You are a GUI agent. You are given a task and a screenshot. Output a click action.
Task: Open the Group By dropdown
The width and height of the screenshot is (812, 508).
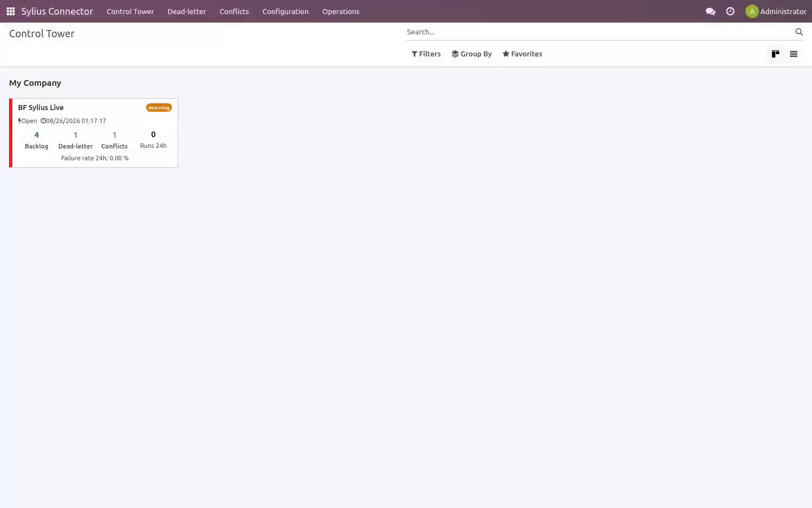pyautogui.click(x=472, y=54)
